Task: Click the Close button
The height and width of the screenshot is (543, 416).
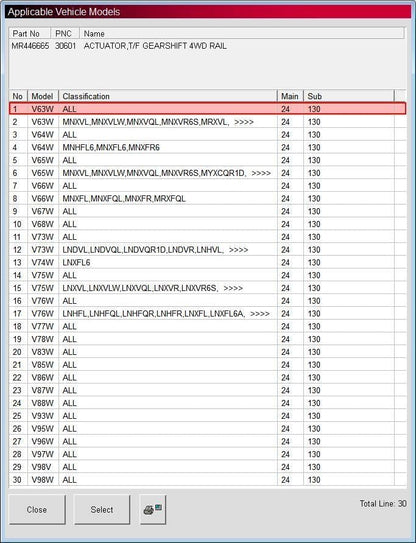Action: [37, 509]
